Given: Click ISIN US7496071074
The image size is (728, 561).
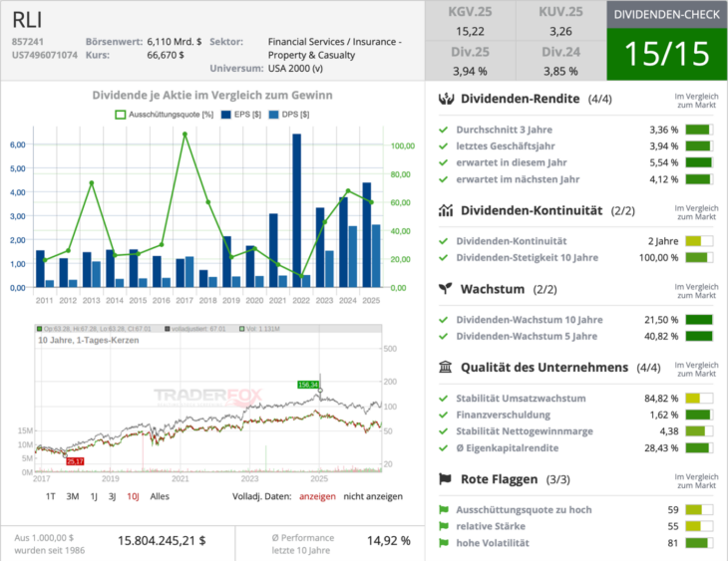Looking at the screenshot, I should tap(45, 55).
